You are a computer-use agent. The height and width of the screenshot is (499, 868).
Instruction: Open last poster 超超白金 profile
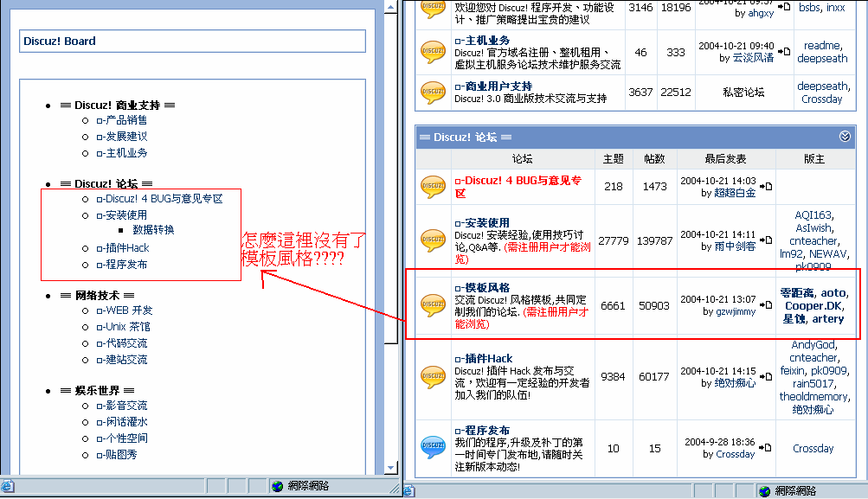pyautogui.click(x=735, y=193)
